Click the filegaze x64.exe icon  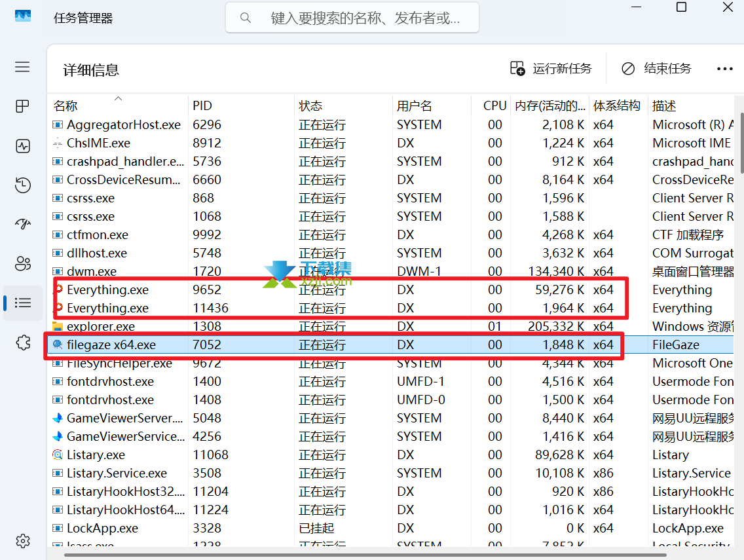[x=58, y=345]
